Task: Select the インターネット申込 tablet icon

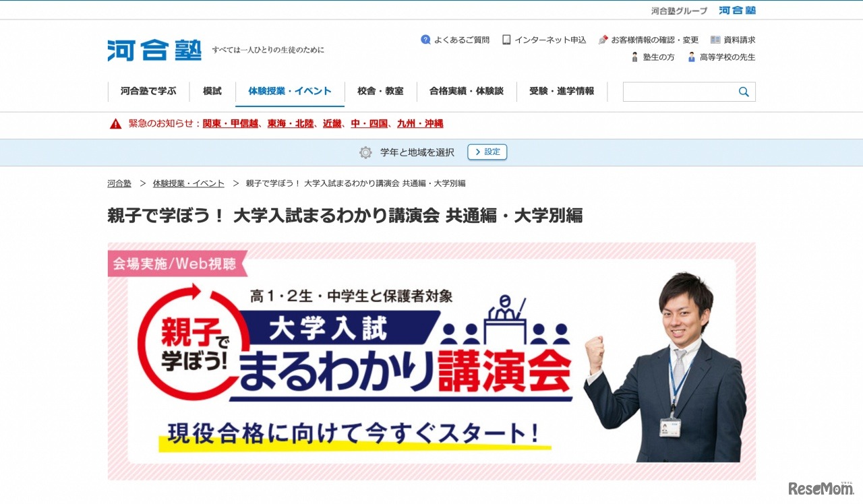Action: (506, 39)
